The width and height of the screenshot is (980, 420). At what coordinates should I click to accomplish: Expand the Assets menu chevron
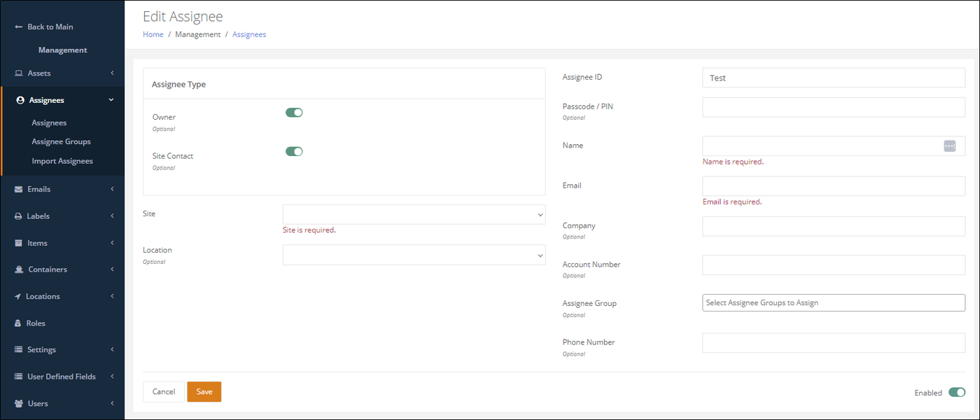[x=112, y=73]
